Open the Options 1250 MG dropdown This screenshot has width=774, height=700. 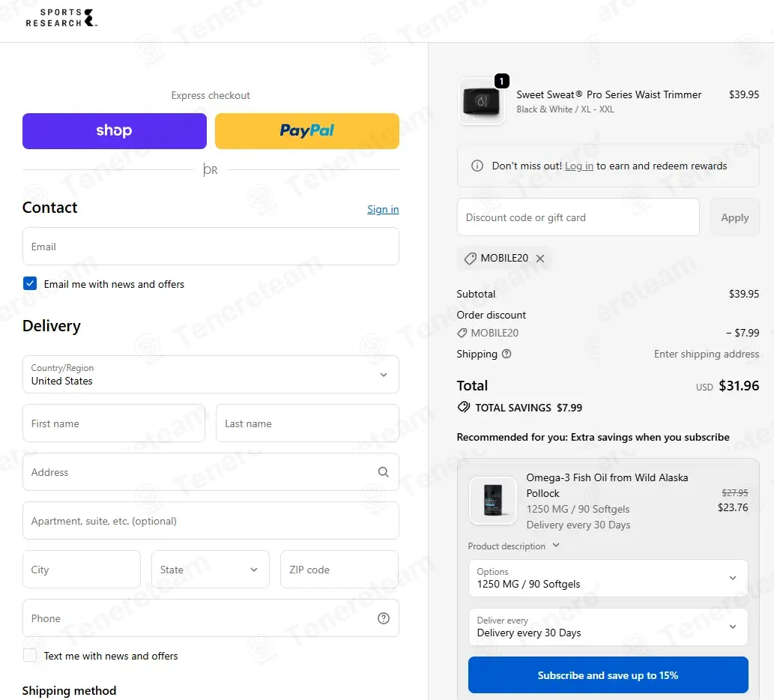pyautogui.click(x=608, y=578)
